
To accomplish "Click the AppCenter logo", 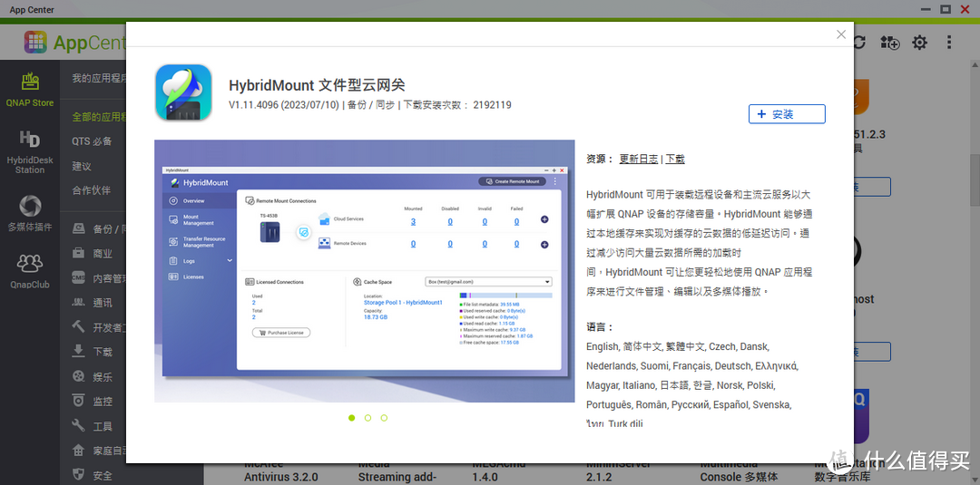I will (75, 43).
